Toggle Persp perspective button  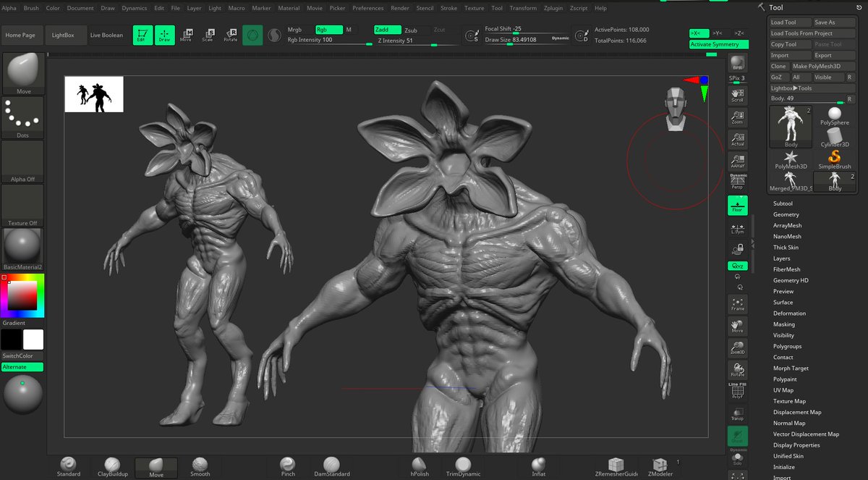tap(738, 181)
